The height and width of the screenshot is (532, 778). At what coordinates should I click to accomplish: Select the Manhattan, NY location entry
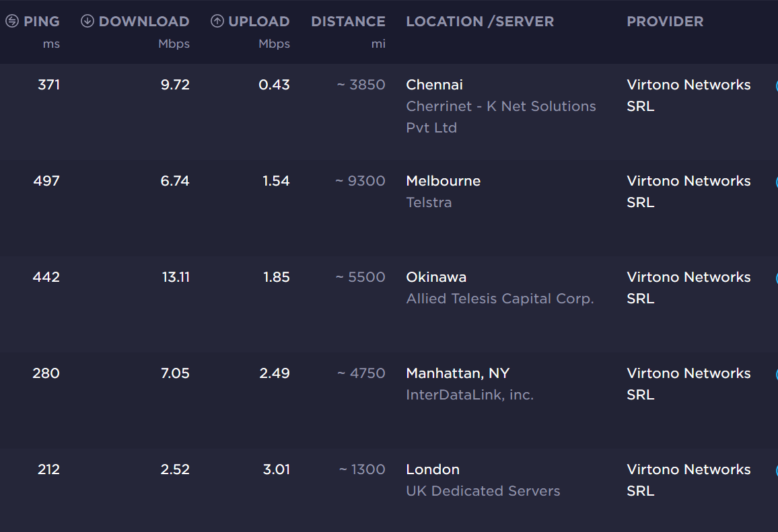(458, 373)
